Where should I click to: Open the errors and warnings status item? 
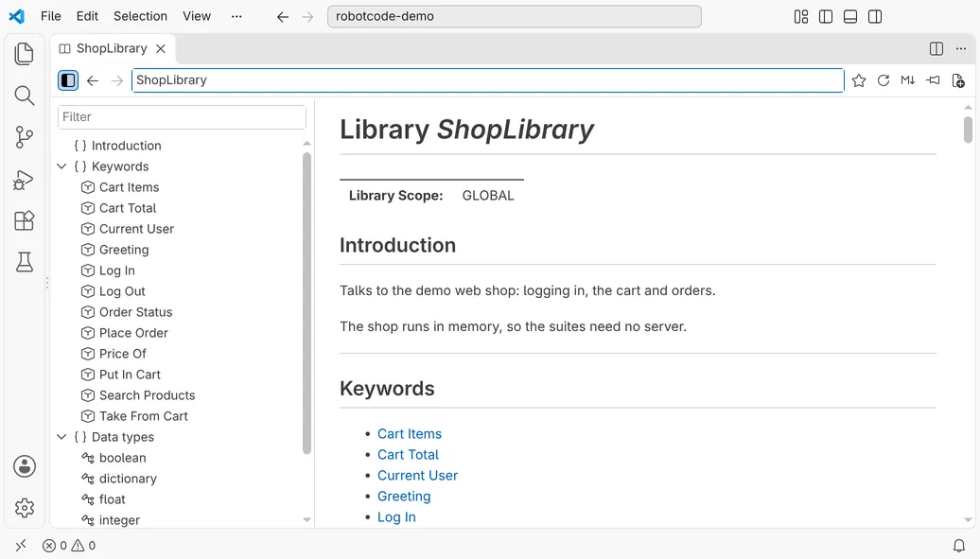(69, 545)
